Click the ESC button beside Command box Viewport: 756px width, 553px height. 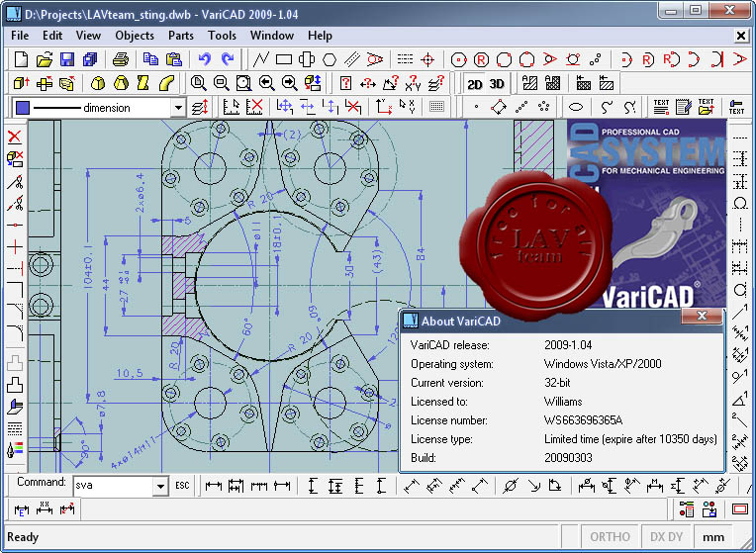click(182, 486)
